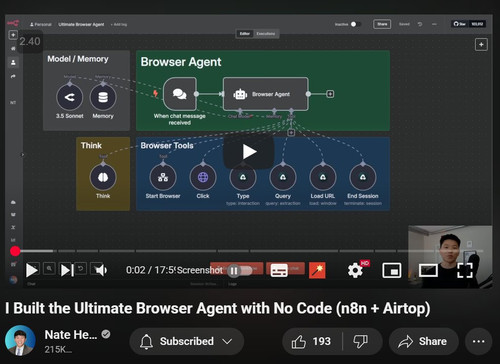Click the plus button at canvas top-right
The image size is (500, 364).
tap(481, 44)
